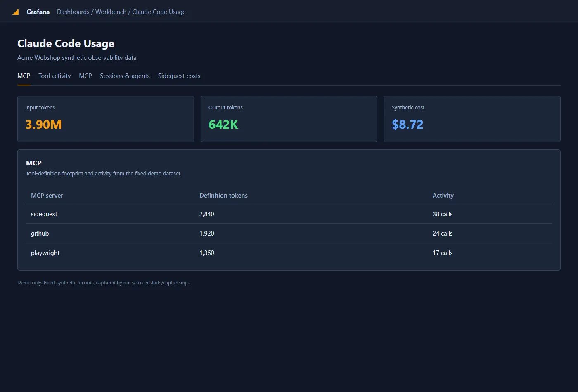The image size is (578, 392).
Task: Click the Claude Code Usage breadcrumb
Action: 159,12
